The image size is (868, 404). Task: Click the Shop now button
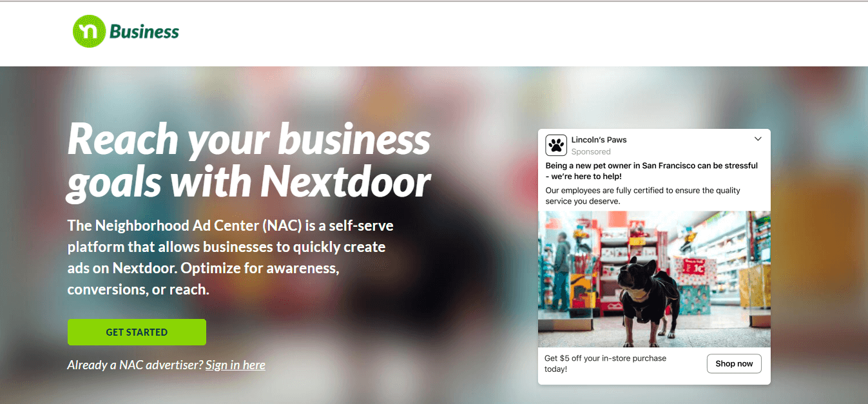(734, 363)
